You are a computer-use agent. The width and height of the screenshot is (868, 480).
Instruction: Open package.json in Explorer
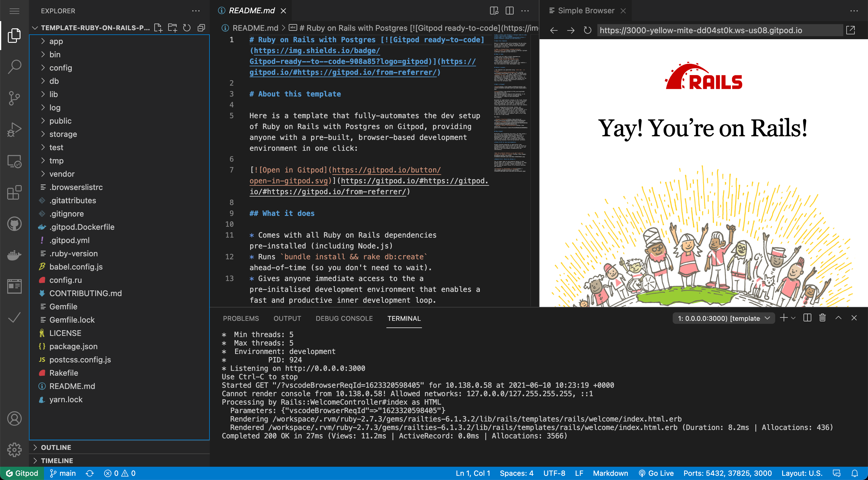point(119,346)
